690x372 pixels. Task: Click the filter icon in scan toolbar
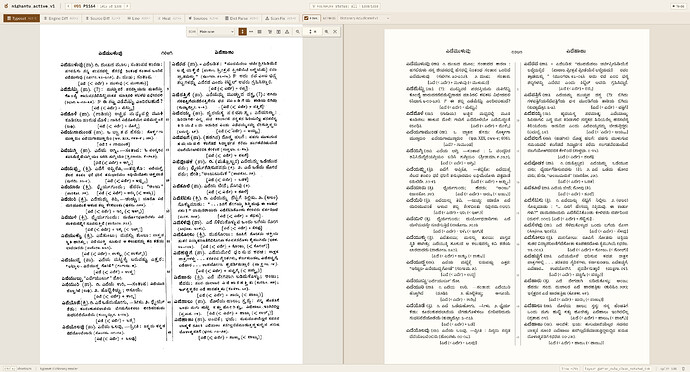[270, 32]
